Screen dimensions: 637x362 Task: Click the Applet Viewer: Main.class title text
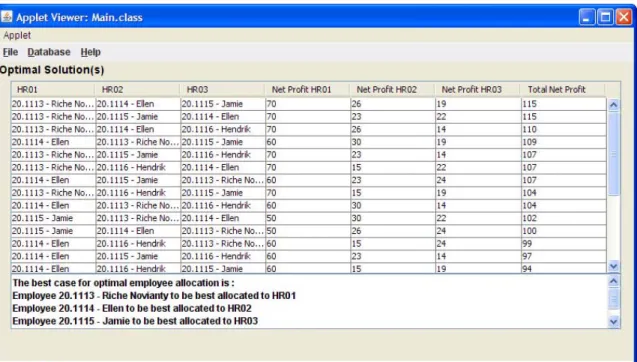(x=79, y=17)
